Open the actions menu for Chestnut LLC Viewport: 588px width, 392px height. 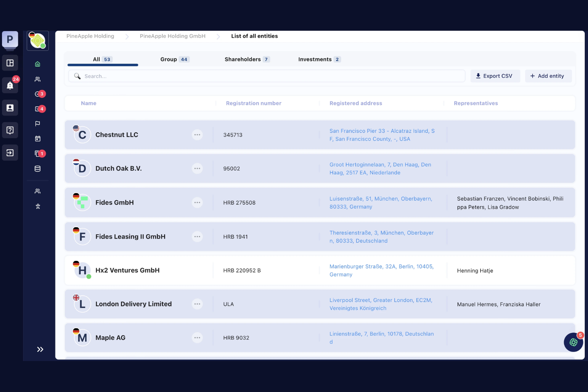[197, 135]
